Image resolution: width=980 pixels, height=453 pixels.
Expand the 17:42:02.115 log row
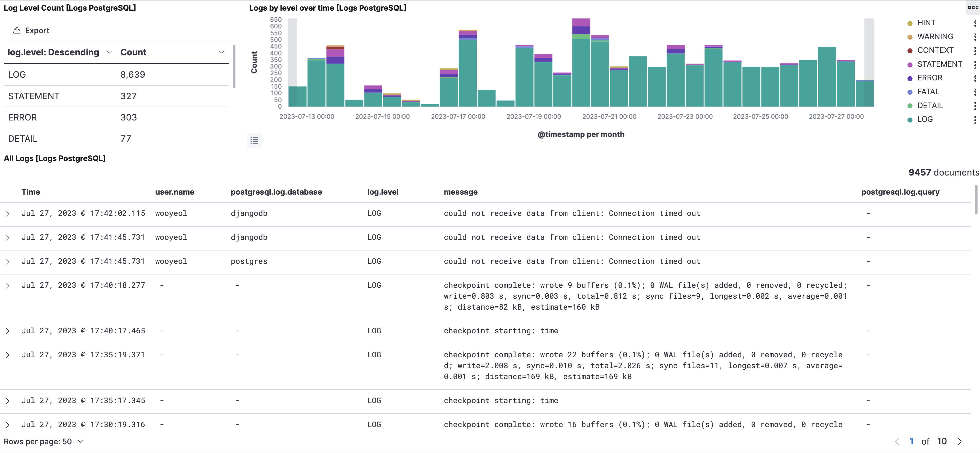[x=8, y=214]
